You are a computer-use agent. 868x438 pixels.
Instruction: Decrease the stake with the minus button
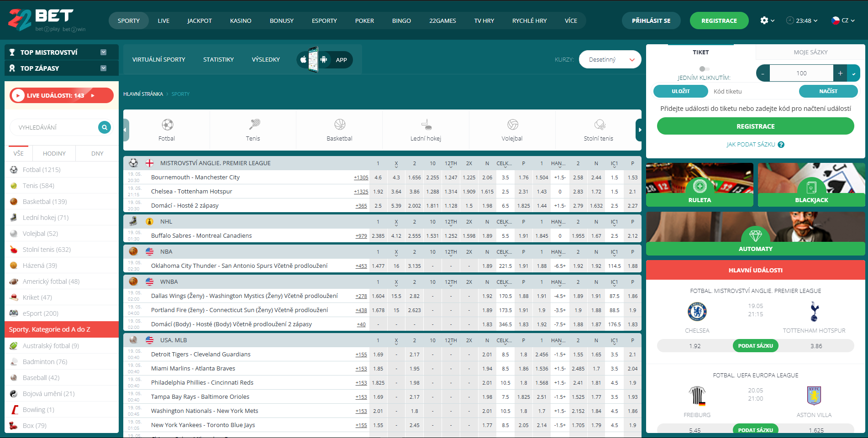[x=763, y=73]
